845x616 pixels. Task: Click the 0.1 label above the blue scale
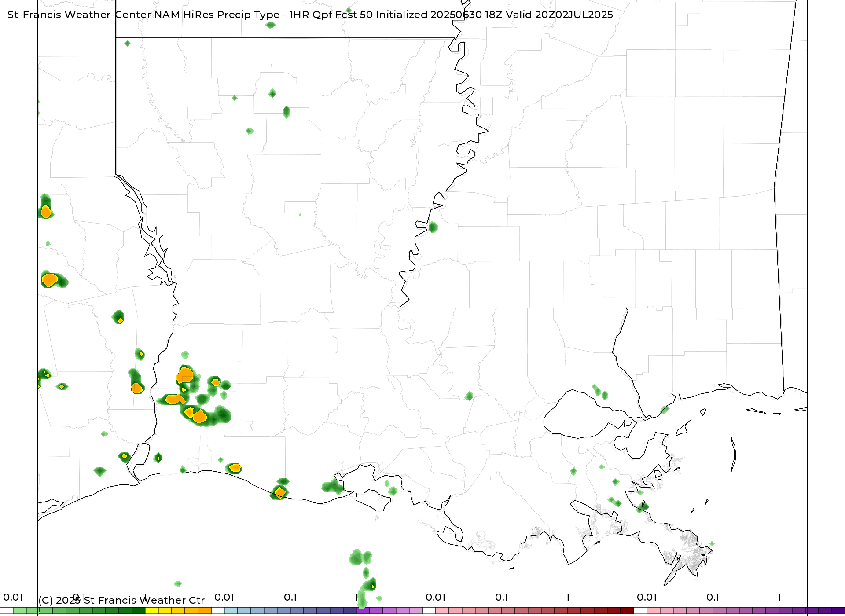[x=290, y=597]
